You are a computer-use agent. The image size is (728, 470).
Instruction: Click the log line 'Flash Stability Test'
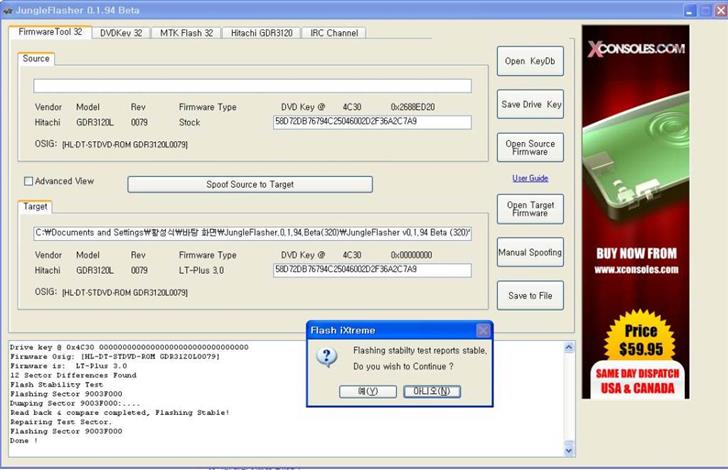[x=57, y=385]
